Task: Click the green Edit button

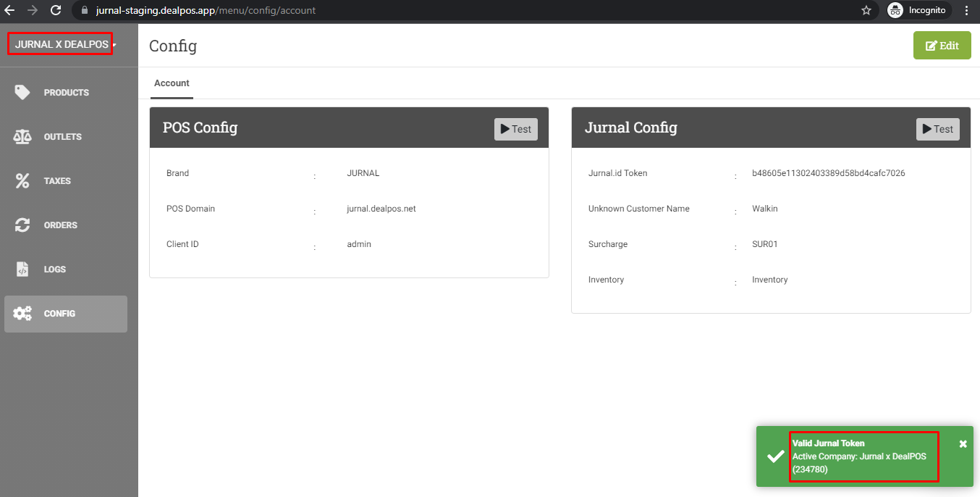Action: [x=942, y=46]
